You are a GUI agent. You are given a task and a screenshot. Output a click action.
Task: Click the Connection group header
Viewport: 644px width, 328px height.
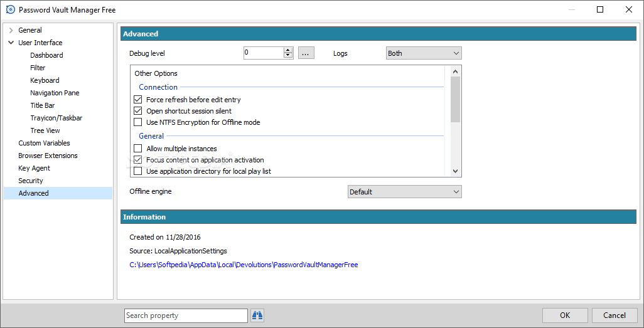tap(158, 87)
